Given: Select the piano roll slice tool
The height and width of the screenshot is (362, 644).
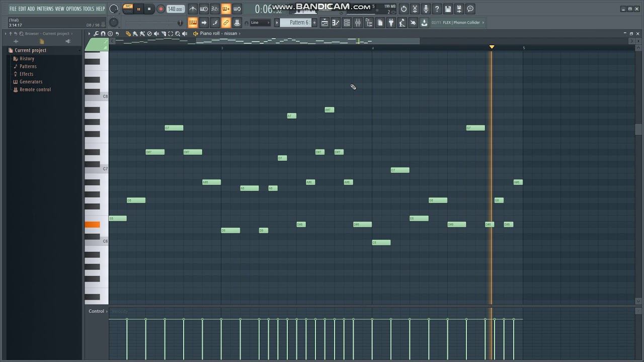Looking at the screenshot, I should coord(164,34).
